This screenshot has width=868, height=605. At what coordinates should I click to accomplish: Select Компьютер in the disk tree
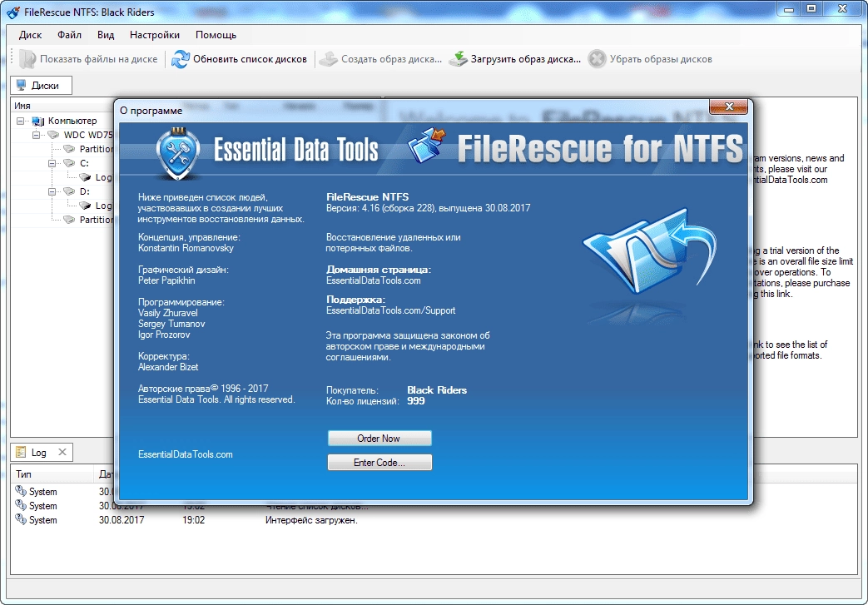72,121
